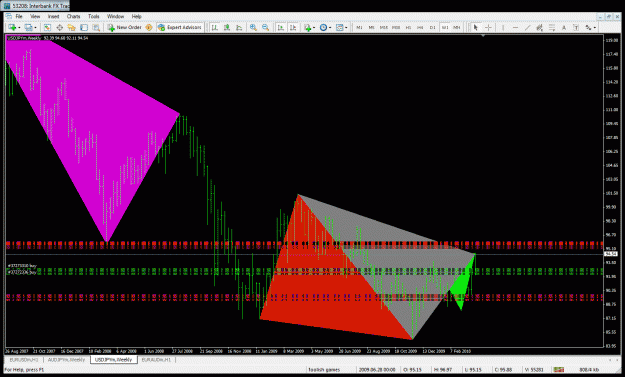The width and height of the screenshot is (625, 377).
Task: Click the Profiles icon
Action: (x=28, y=27)
